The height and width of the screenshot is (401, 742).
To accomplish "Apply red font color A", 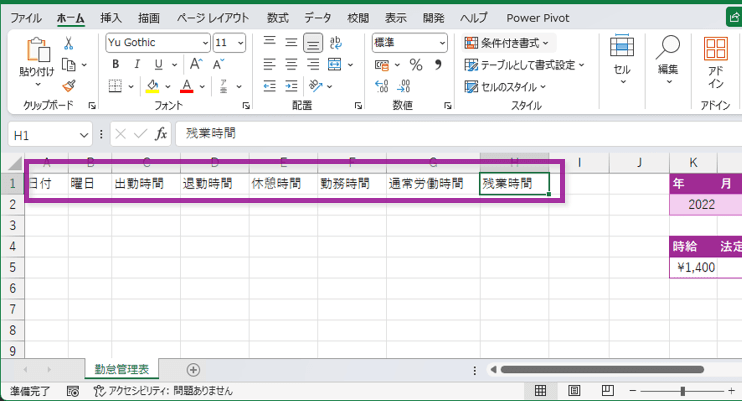I will (x=187, y=86).
